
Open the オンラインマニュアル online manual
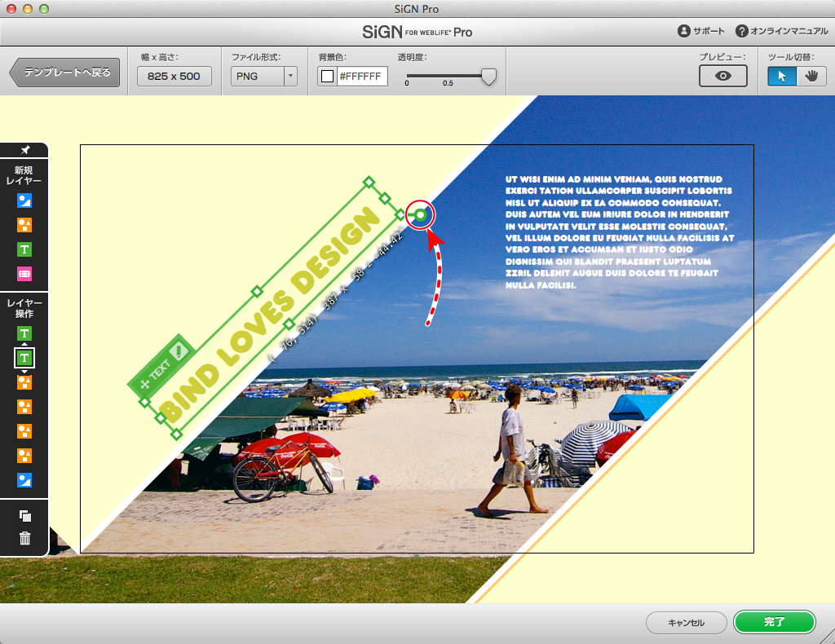(x=782, y=31)
